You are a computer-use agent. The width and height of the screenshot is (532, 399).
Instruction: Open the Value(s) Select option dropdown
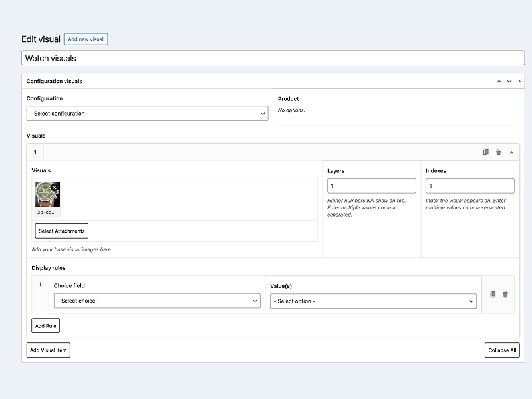tap(373, 301)
